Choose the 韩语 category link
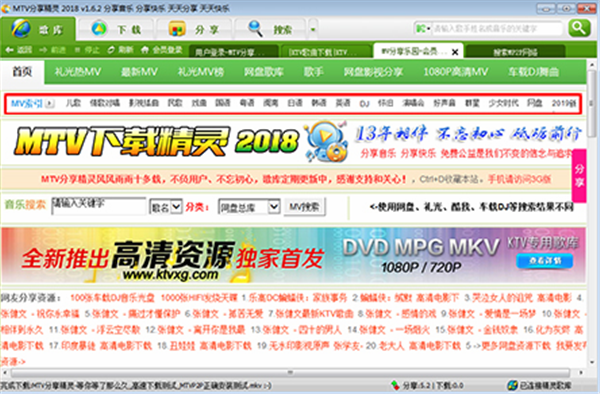The image size is (600, 394). pyautogui.click(x=319, y=103)
